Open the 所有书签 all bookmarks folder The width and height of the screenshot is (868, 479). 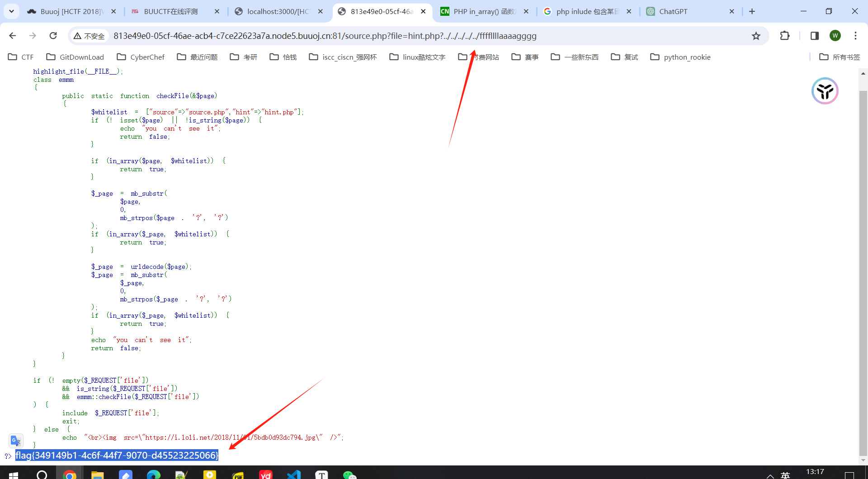[840, 57]
